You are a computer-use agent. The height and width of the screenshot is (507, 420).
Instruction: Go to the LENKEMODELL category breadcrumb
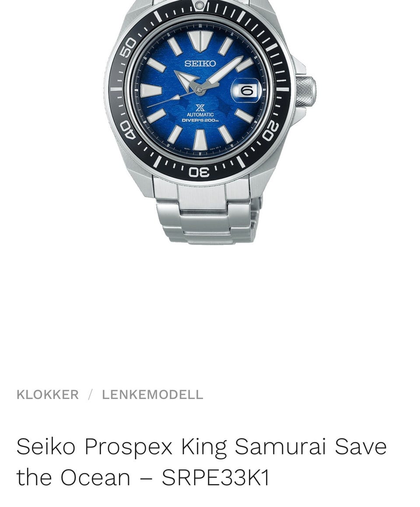point(153,395)
